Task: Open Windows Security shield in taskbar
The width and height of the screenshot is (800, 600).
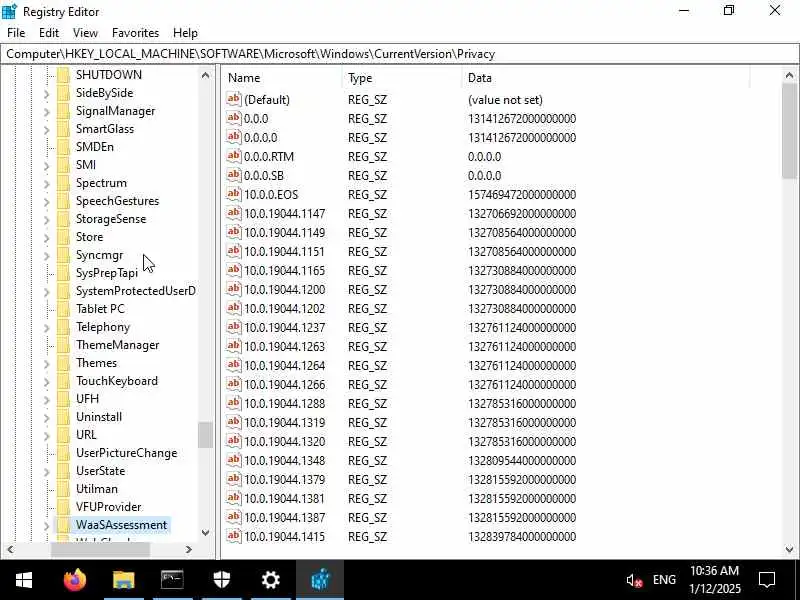Action: coord(221,580)
